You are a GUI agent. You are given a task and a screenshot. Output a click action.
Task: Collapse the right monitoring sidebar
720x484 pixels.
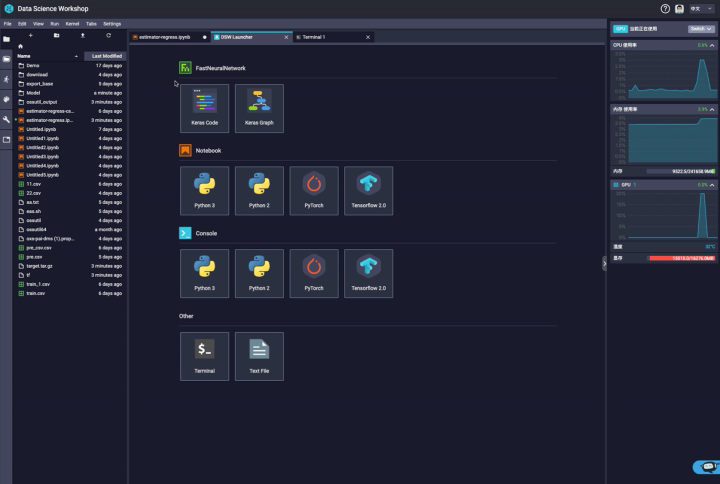(x=604, y=264)
